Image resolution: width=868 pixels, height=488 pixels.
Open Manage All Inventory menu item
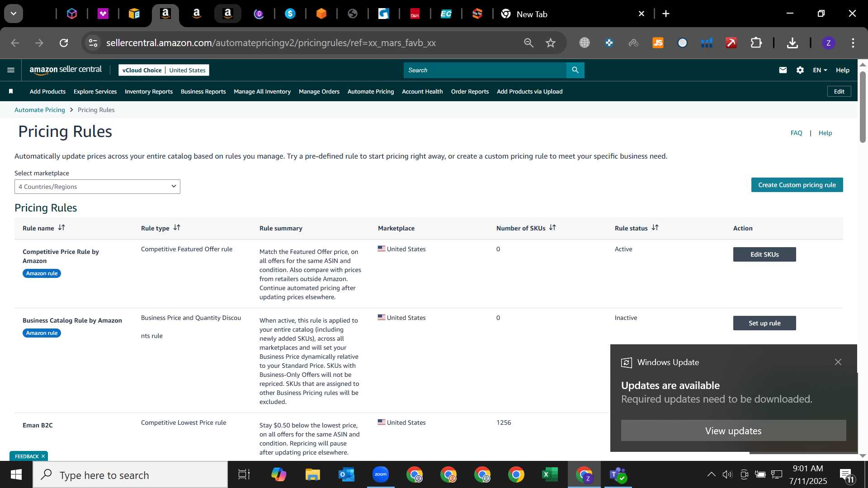[262, 91]
